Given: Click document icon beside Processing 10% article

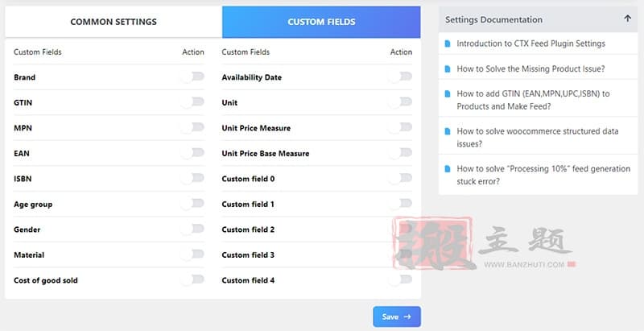Looking at the screenshot, I should pyautogui.click(x=448, y=169).
